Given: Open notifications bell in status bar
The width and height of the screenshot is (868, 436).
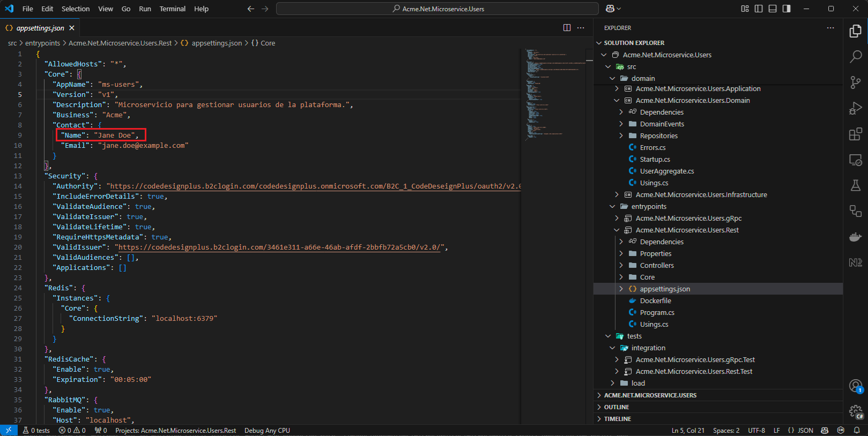Looking at the screenshot, I should click(857, 430).
